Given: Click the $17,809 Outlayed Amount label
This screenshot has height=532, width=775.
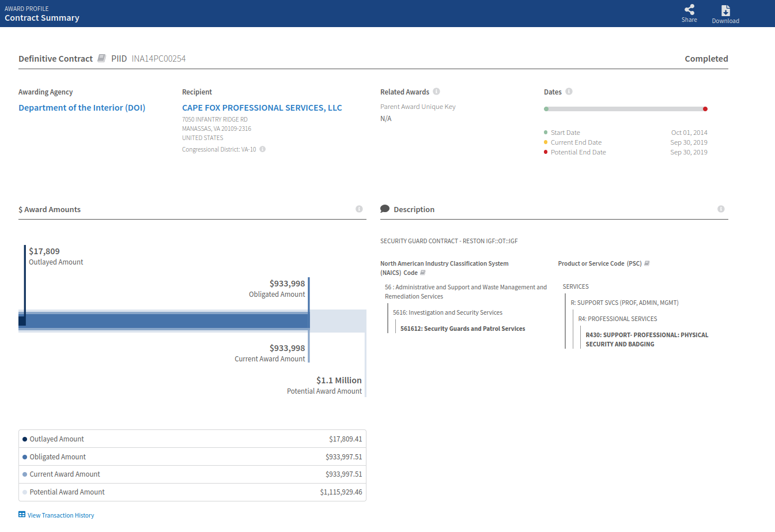Looking at the screenshot, I should click(x=56, y=256).
